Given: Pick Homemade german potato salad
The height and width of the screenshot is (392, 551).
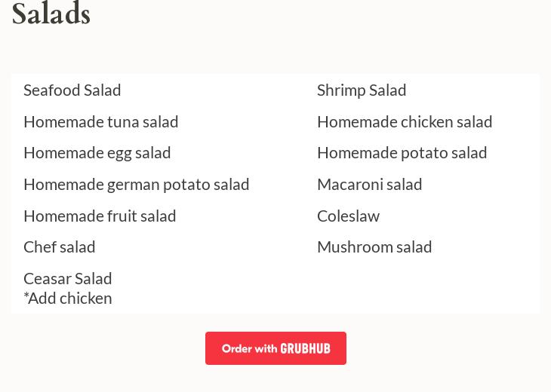Looking at the screenshot, I should 136,184.
